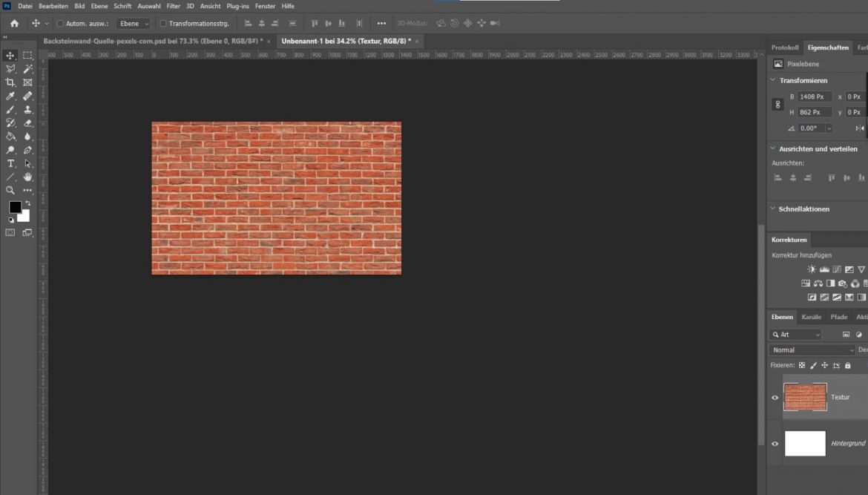
Task: Open the Move tool preset dropdown arrow
Action: tap(47, 23)
